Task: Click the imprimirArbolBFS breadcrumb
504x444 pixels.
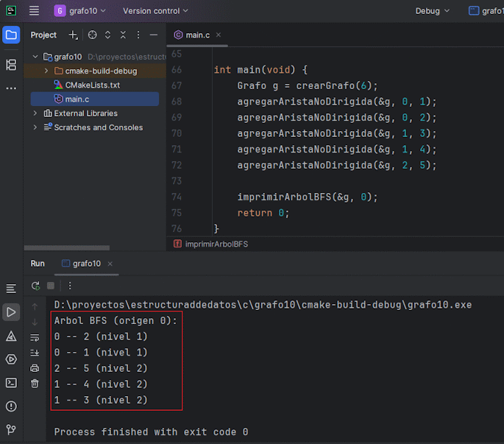Action: (216, 244)
